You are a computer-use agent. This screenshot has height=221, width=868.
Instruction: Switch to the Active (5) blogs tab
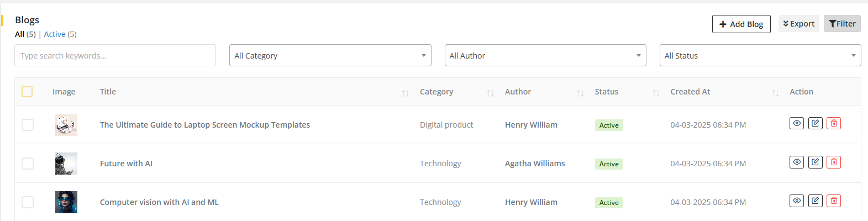[x=60, y=34]
